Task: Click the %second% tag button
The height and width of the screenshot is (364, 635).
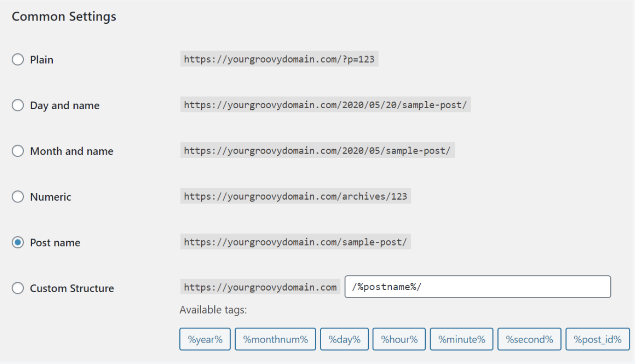Action: pos(529,339)
